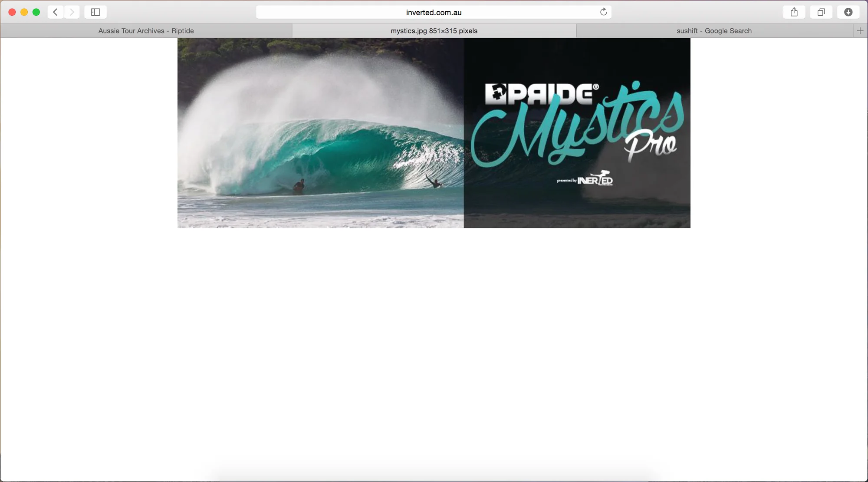Reload the current page
Screen dimensions: 868x482
click(603, 12)
